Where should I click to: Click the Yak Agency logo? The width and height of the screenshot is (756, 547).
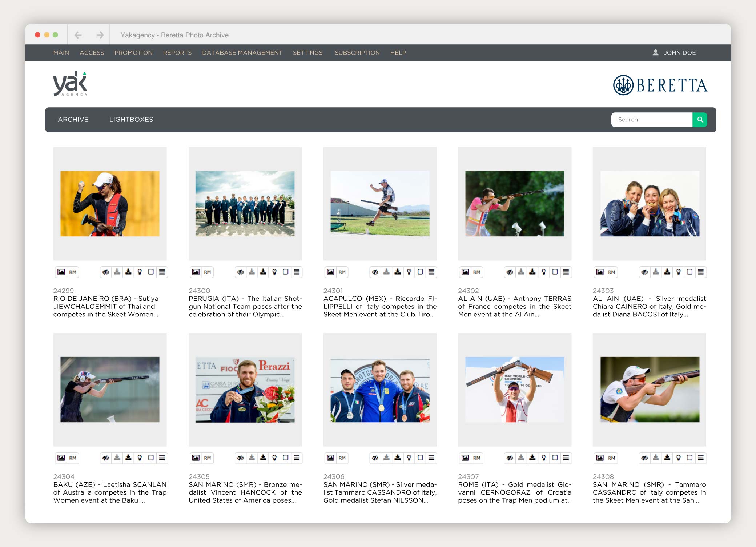tap(71, 84)
